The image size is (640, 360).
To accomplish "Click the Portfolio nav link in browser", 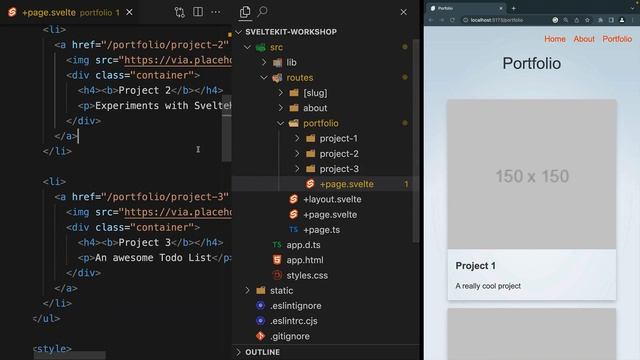I will click(617, 39).
